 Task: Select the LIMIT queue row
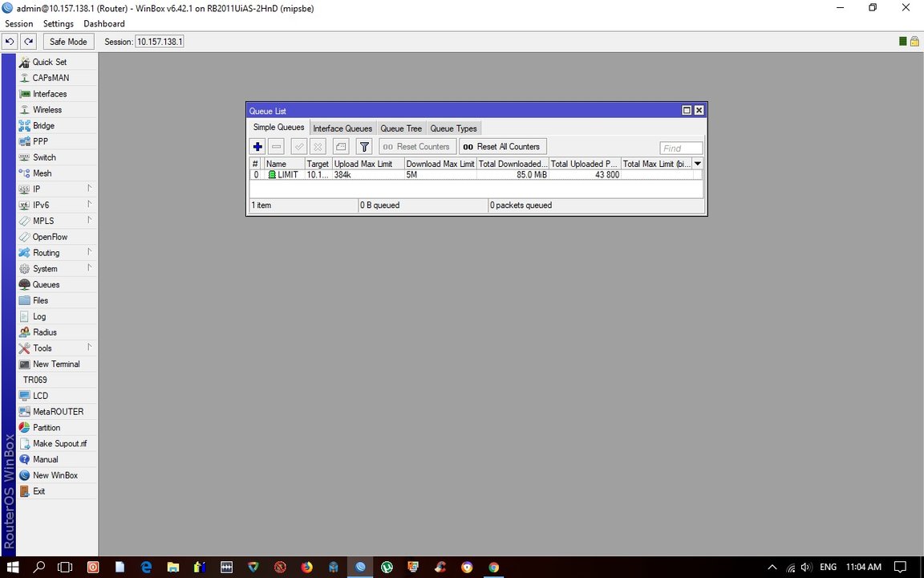click(x=476, y=175)
